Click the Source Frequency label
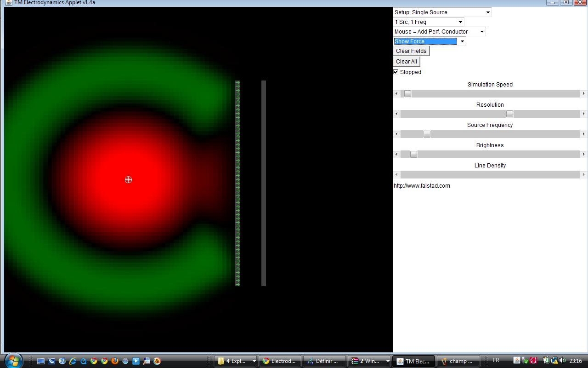 point(490,125)
